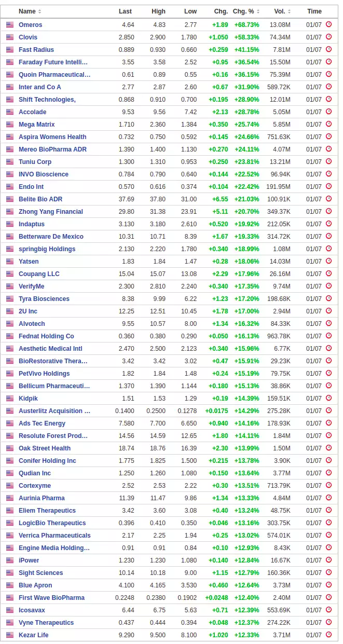Open Verrica Pharmaceuticals link

coord(54,536)
